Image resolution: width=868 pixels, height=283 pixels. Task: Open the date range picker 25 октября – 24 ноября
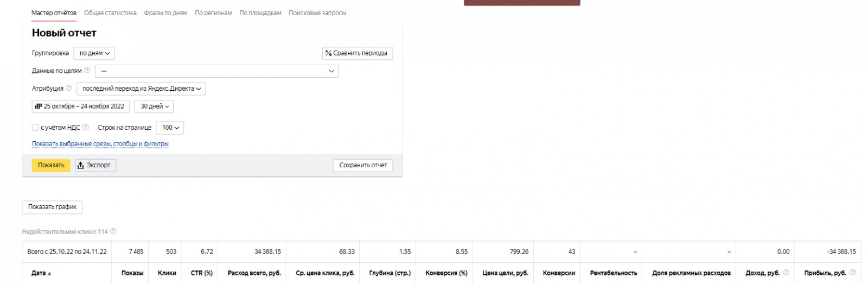click(x=80, y=106)
